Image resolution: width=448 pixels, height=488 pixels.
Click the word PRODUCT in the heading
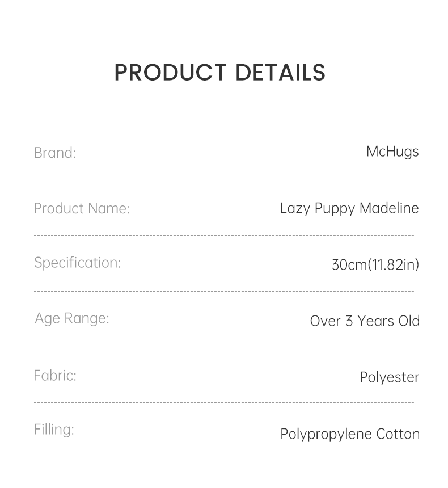pos(170,73)
